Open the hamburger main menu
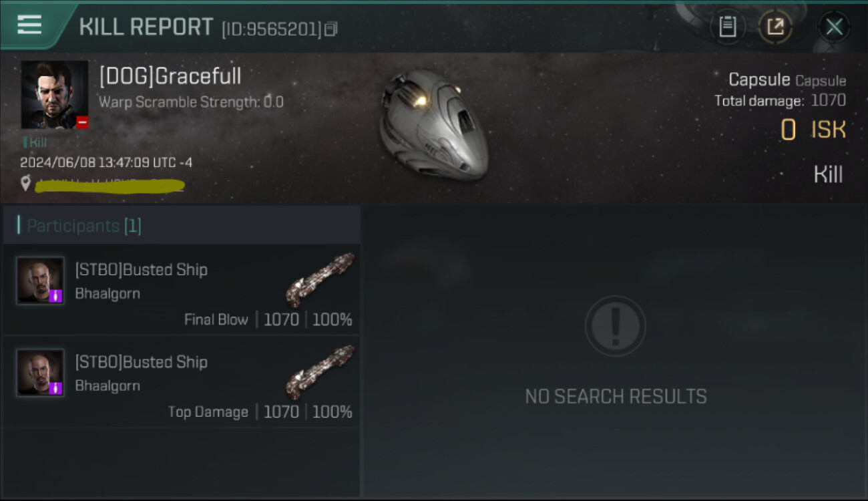Screen dimensions: 868x501 pyautogui.click(x=29, y=25)
